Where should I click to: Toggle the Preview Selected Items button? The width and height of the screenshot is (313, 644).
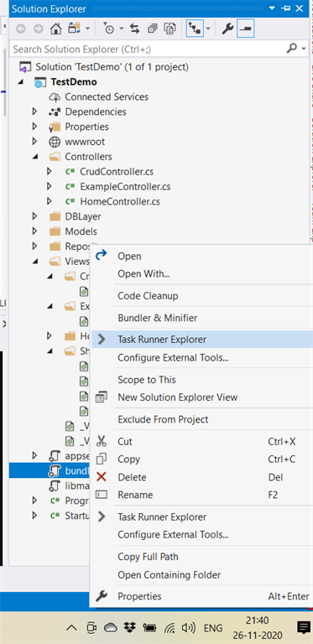point(246,29)
